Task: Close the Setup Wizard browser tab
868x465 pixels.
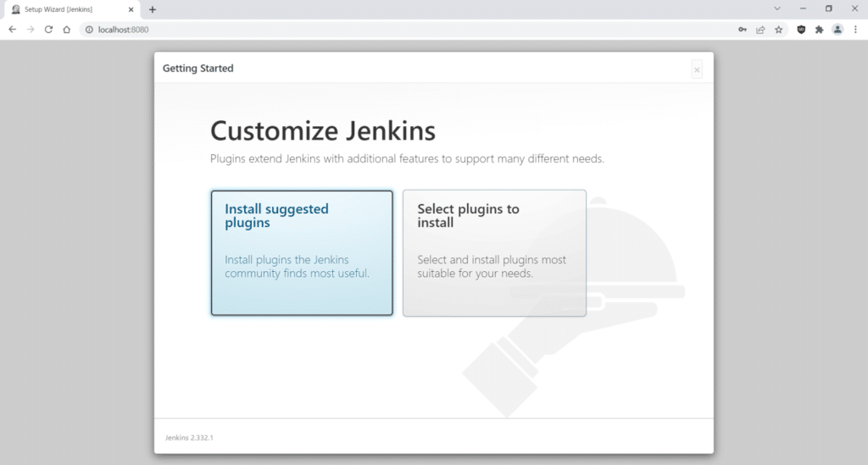Action: 131,9
